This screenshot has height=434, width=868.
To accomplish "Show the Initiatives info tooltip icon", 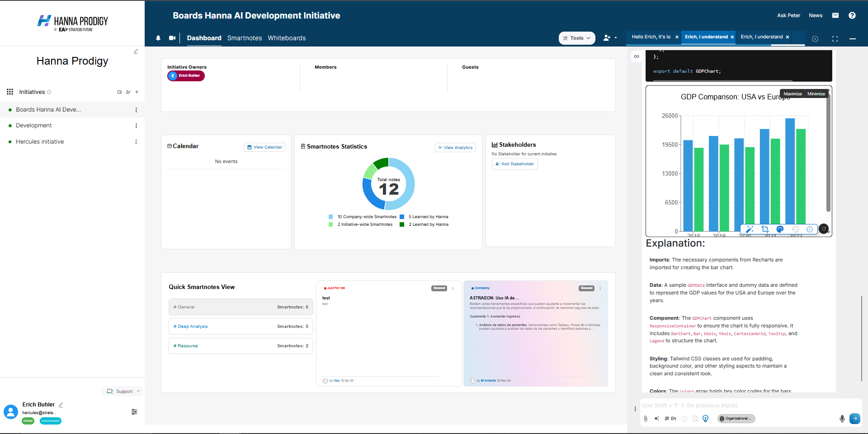I will point(49,92).
